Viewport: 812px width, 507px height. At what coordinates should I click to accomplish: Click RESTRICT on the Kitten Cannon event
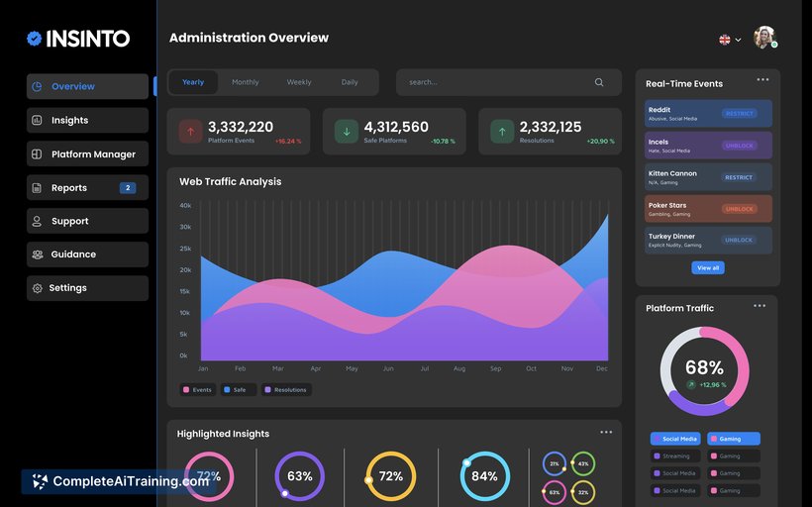point(739,177)
